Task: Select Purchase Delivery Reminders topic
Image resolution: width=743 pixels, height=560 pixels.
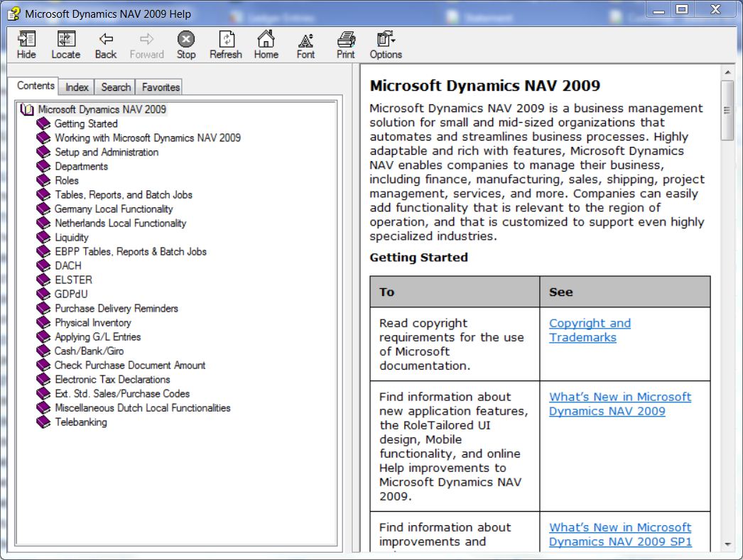Action: (116, 309)
